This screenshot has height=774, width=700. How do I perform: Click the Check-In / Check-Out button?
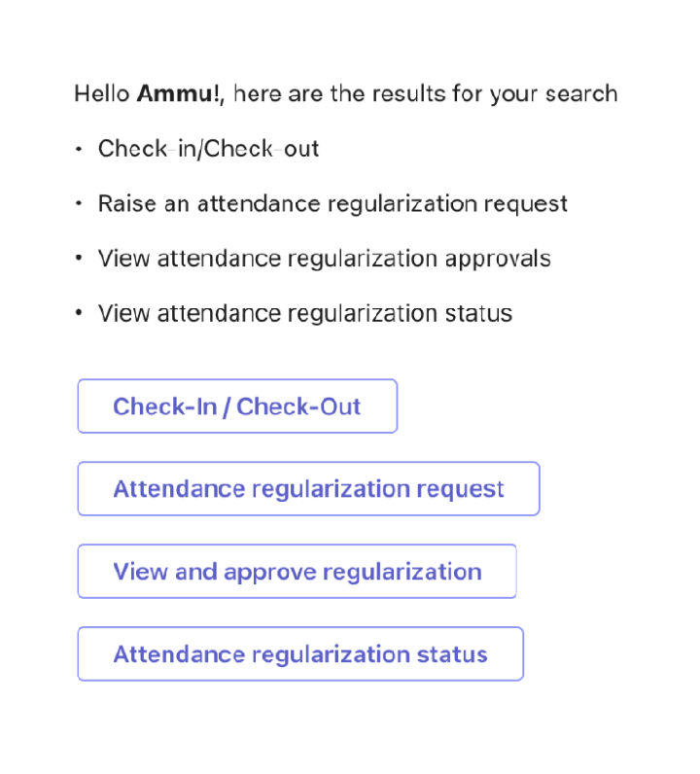[237, 406]
